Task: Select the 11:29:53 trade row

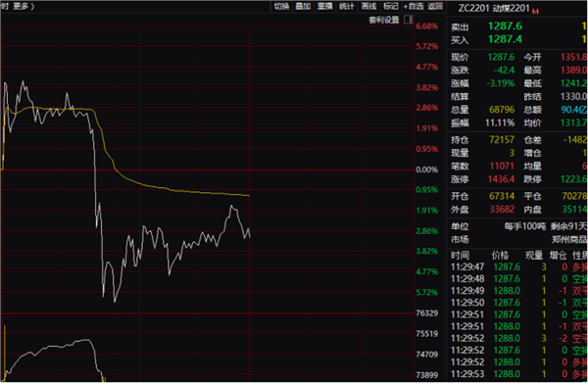Action: coord(519,374)
